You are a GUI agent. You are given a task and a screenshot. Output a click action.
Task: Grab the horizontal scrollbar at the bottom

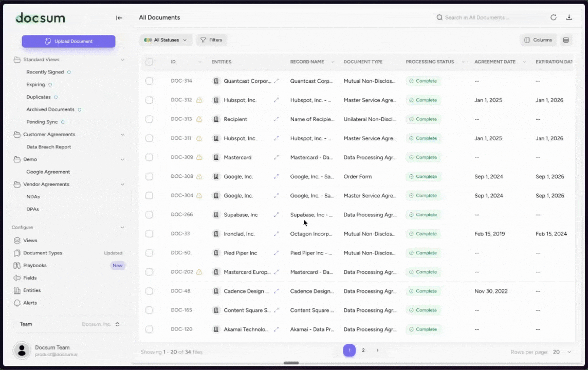click(291, 363)
